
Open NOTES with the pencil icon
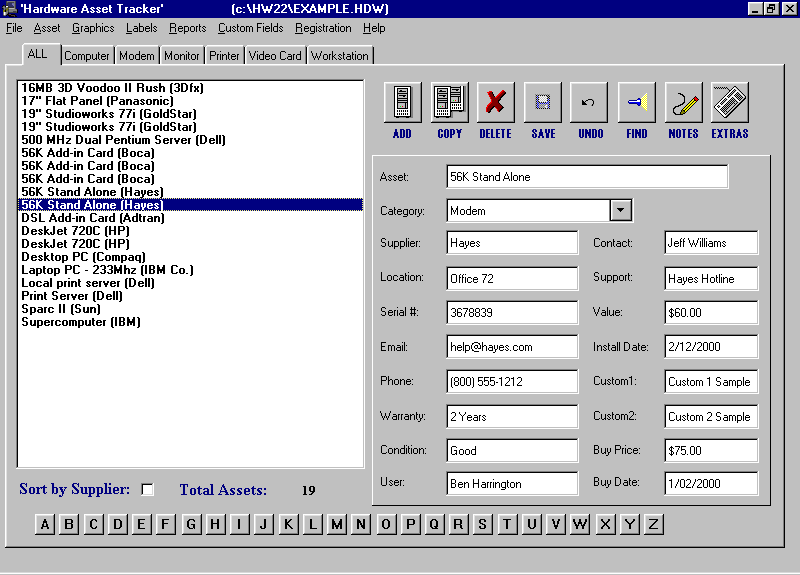tap(684, 102)
